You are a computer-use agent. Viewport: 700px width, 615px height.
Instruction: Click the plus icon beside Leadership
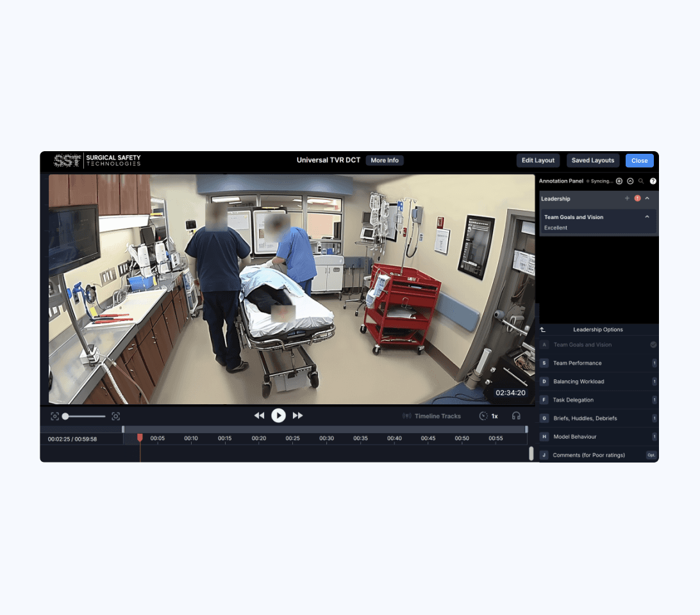coord(627,198)
